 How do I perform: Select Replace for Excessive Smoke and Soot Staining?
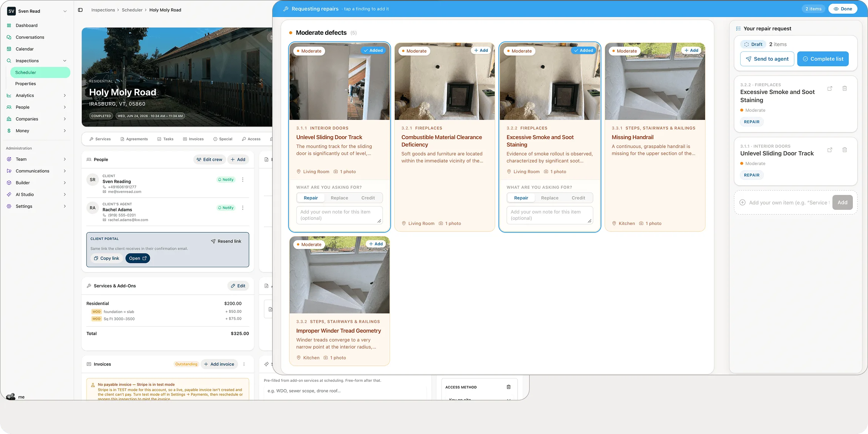[550, 198]
